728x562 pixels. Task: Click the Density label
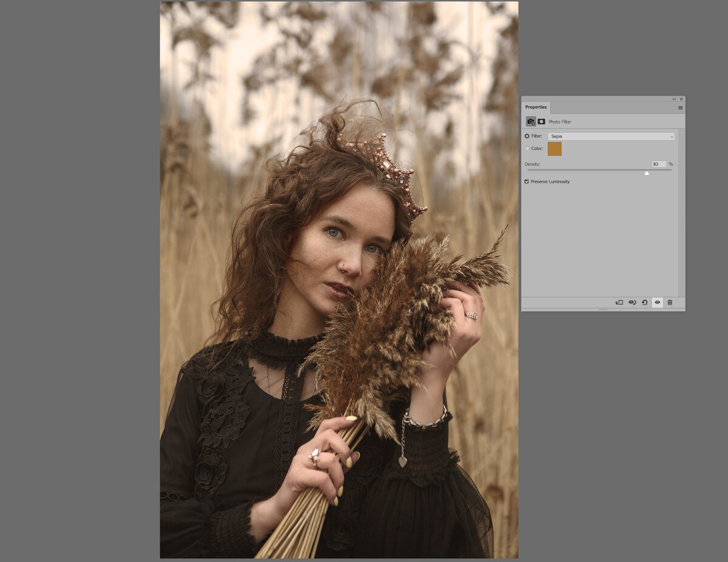point(532,164)
